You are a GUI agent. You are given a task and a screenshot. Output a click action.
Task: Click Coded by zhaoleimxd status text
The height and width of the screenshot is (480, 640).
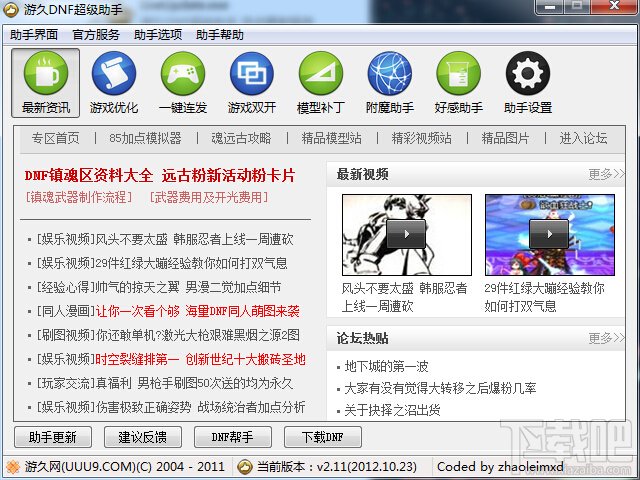pos(500,467)
